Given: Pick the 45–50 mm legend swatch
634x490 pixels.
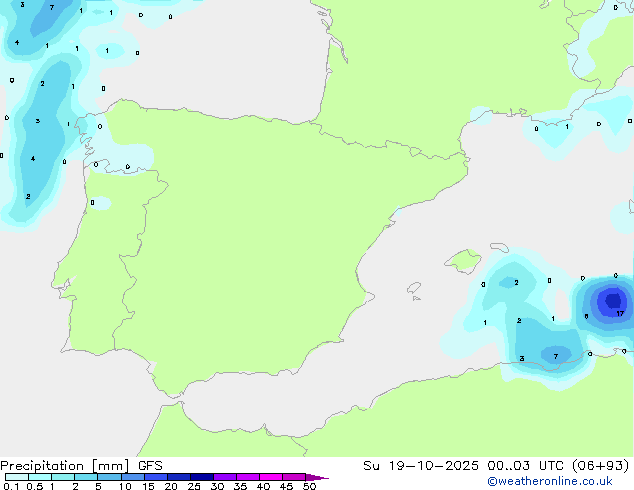Looking at the screenshot, I should point(294,477).
